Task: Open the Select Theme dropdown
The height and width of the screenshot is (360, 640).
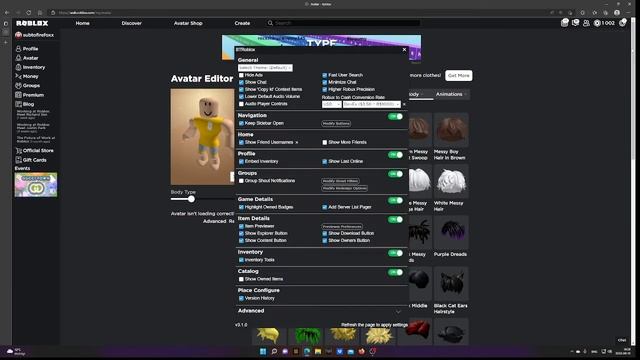Action: [x=265, y=68]
